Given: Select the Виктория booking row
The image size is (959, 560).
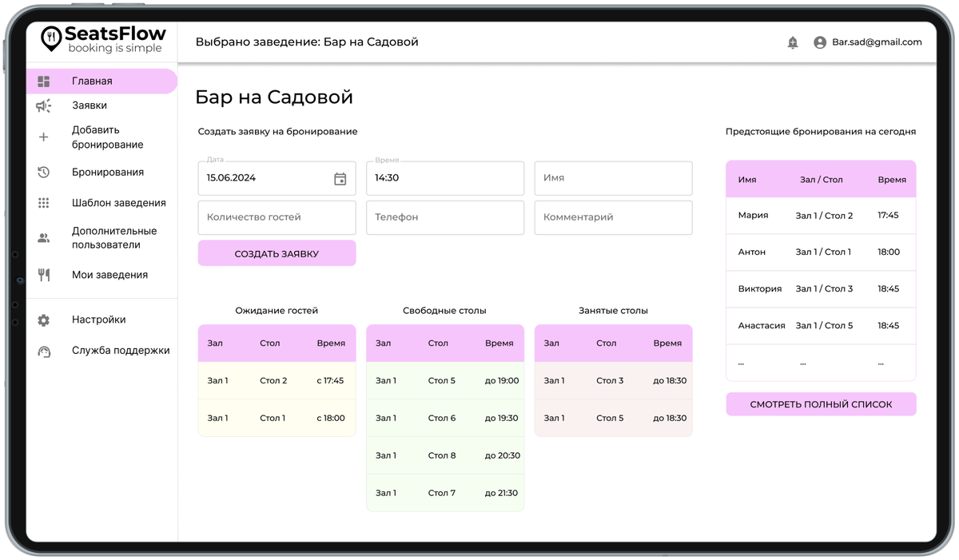Looking at the screenshot, I should (x=821, y=289).
